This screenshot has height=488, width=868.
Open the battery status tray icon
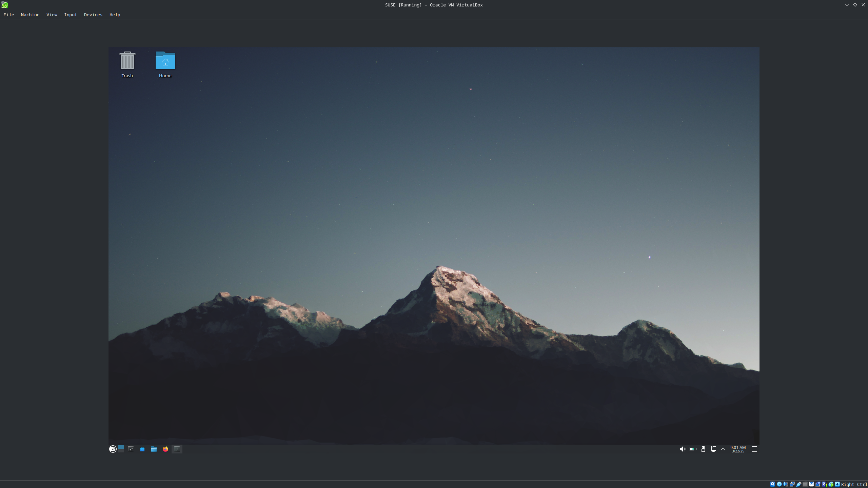693,449
